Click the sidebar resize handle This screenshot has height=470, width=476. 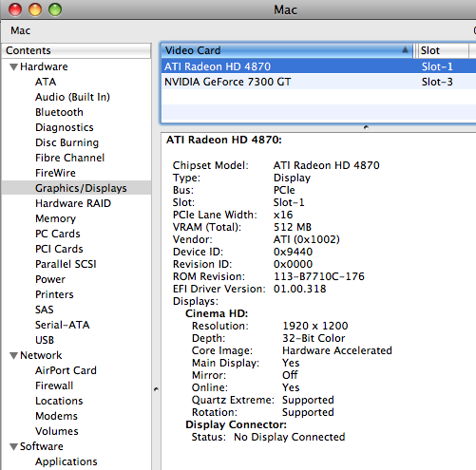[x=156, y=389]
